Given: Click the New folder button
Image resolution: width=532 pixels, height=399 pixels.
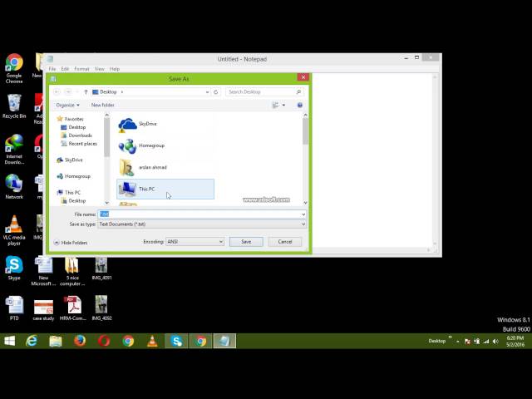Looking at the screenshot, I should (103, 106).
